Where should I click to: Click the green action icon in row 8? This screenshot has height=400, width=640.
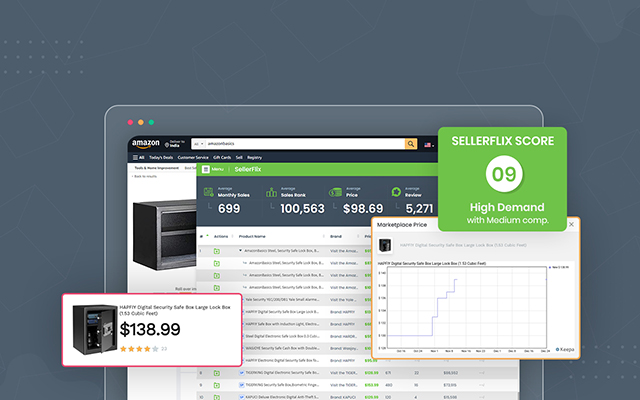[217, 373]
